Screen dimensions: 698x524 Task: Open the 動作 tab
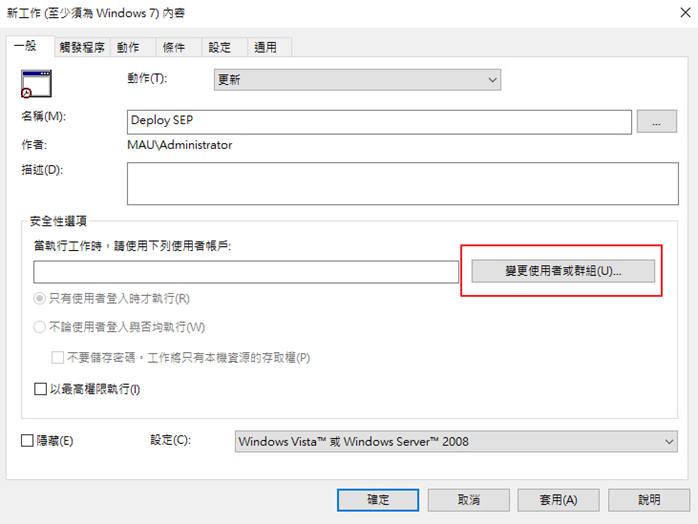pos(128,47)
